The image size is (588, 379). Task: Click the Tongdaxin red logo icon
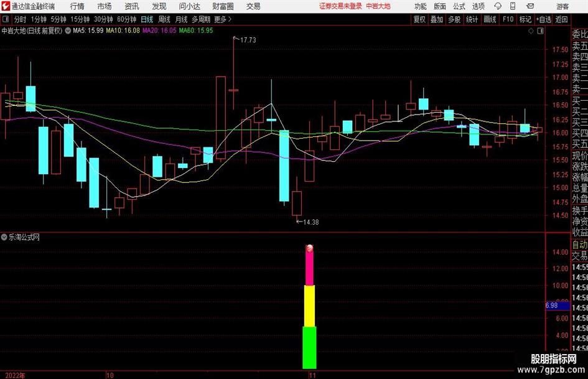pos(6,6)
